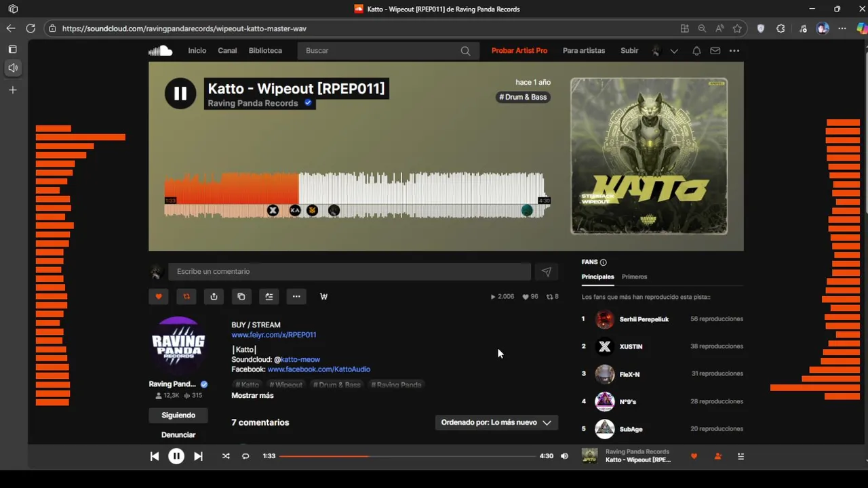Image resolution: width=868 pixels, height=488 pixels.
Task: Expand description with Mostrar más
Action: 252,395
